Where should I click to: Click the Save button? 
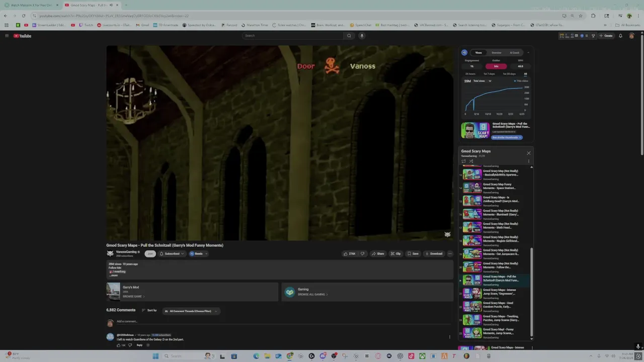pyautogui.click(x=413, y=254)
